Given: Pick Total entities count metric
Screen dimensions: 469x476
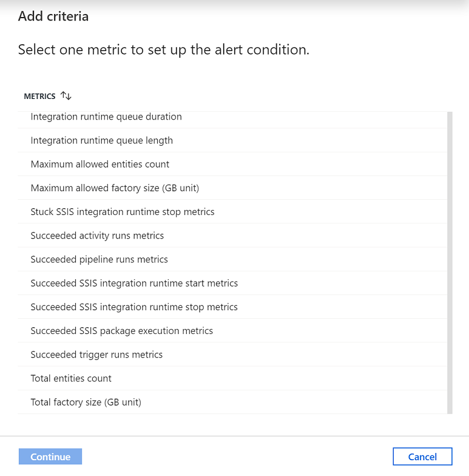Looking at the screenshot, I should (71, 378).
